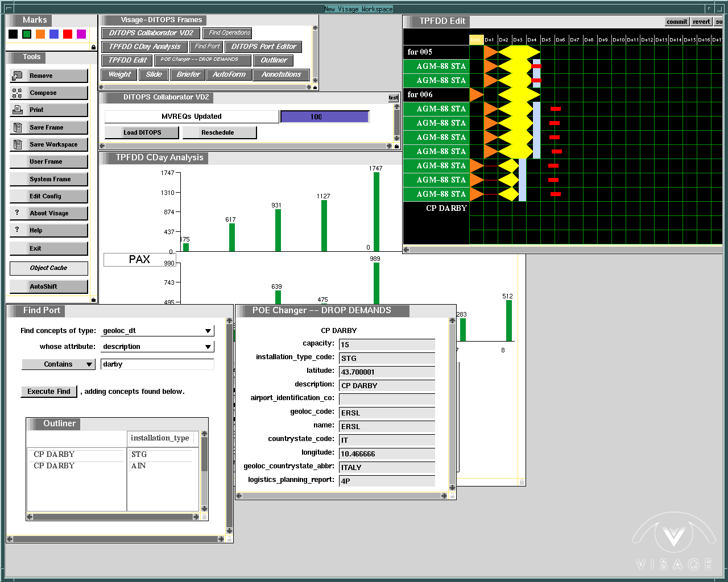Select the DITOPS Port Editor frame tab
Image resolution: width=728 pixels, height=582 pixels.
263,47
